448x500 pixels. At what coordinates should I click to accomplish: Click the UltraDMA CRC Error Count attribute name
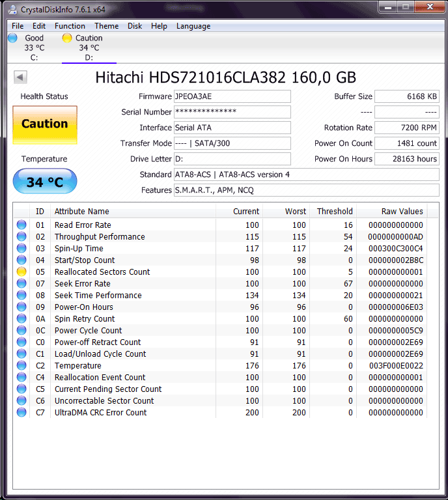[100, 412]
